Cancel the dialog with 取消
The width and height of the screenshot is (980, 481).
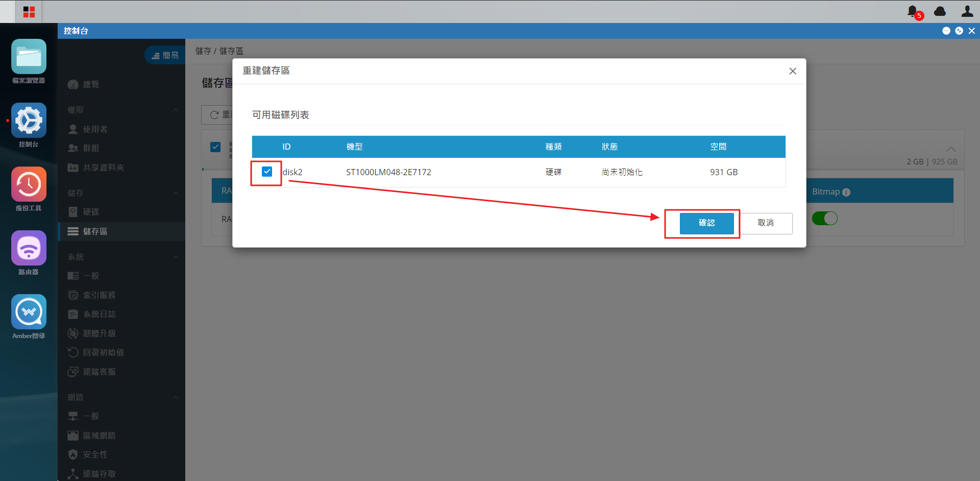pyautogui.click(x=766, y=223)
